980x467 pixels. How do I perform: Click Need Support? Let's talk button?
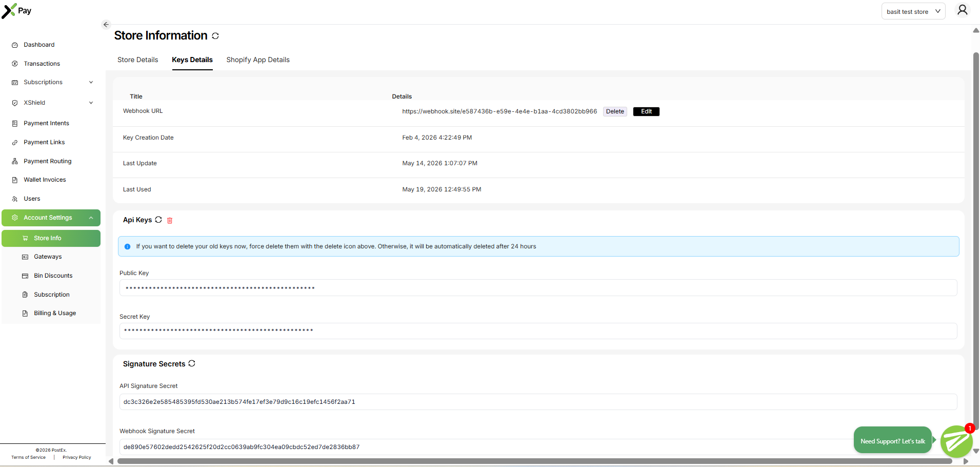click(x=893, y=441)
